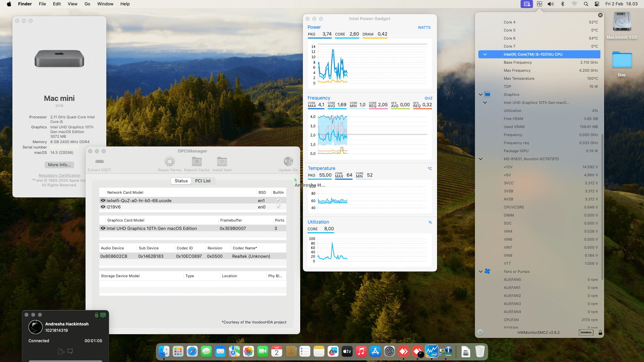Screen dimensions: 644x362
Task: Click Update IDs globe icon
Action: coord(288,162)
